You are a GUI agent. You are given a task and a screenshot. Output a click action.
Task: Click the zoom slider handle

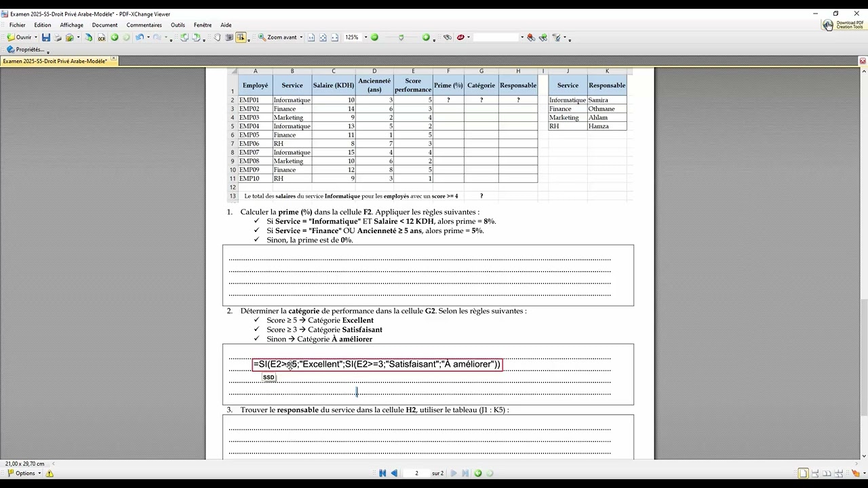(x=401, y=37)
